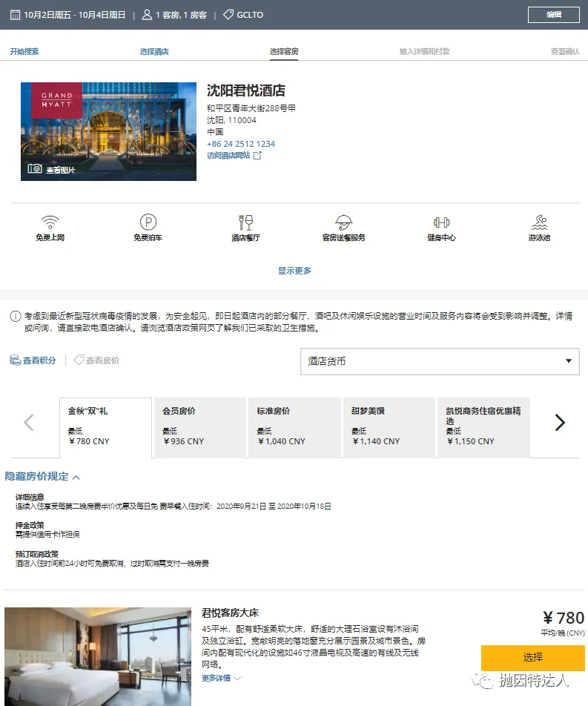Screen dimensions: 588x706
Task: Expand 更多详情 for 君悦客房大床
Action: coord(221,678)
